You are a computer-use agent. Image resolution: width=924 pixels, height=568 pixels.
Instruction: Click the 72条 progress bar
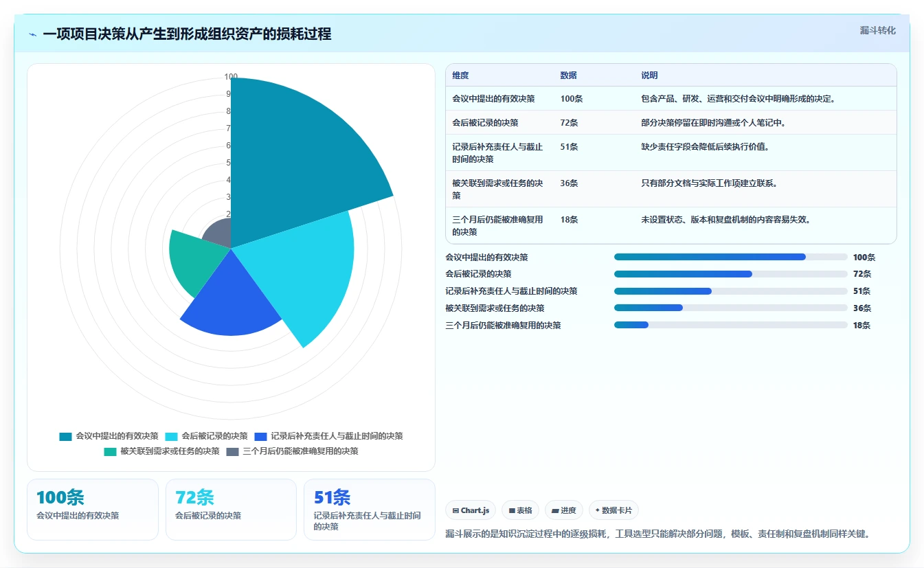click(730, 274)
